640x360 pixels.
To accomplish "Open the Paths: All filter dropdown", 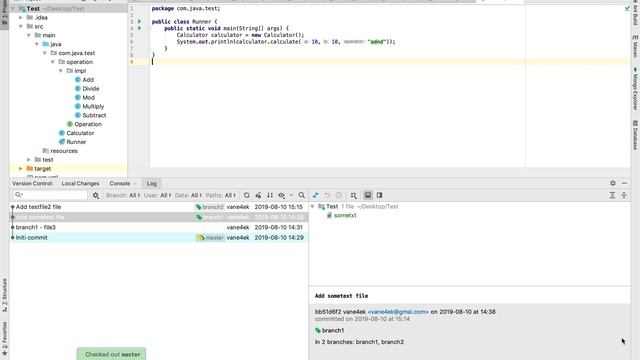I will pyautogui.click(x=221, y=196).
